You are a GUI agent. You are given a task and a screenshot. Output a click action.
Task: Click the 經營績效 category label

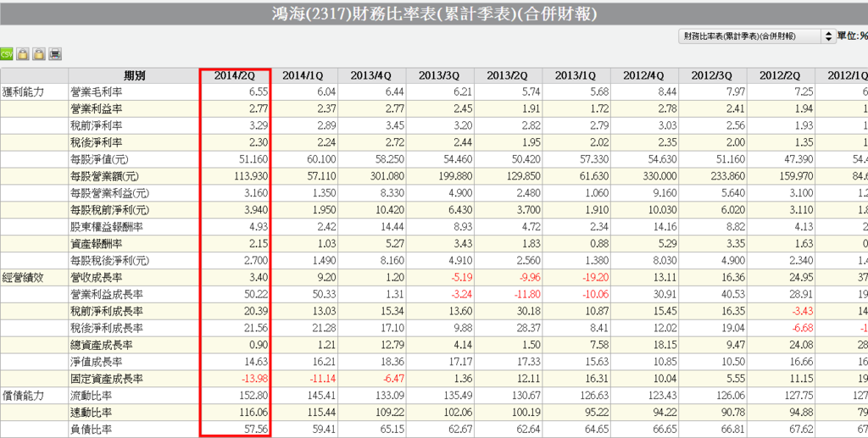tap(23, 278)
